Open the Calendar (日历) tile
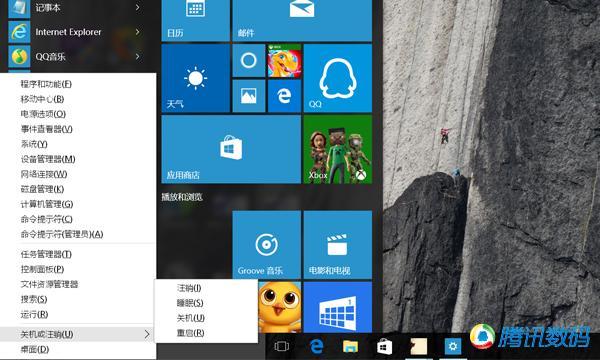The width and height of the screenshot is (600, 360). tap(196, 21)
